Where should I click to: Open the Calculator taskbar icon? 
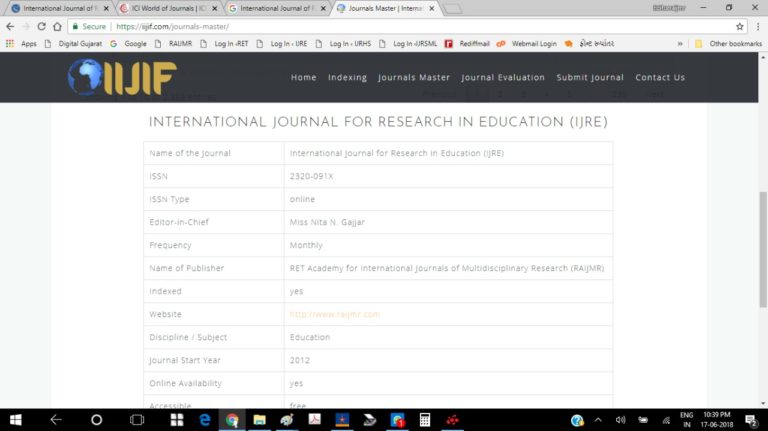point(425,420)
